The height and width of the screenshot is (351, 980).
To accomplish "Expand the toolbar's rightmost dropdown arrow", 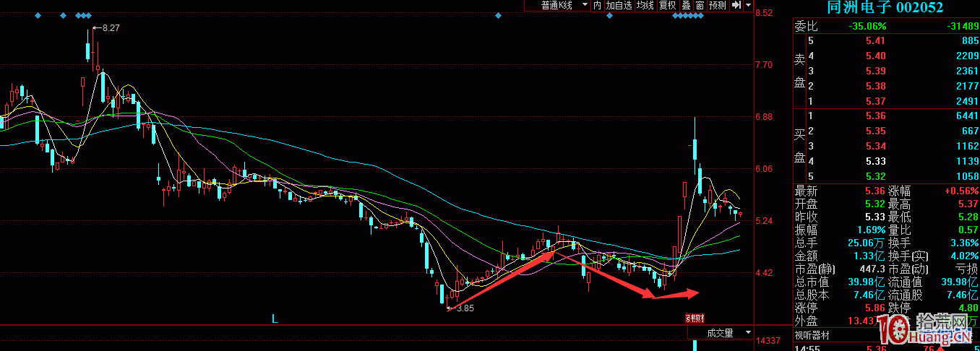I will [748, 5].
